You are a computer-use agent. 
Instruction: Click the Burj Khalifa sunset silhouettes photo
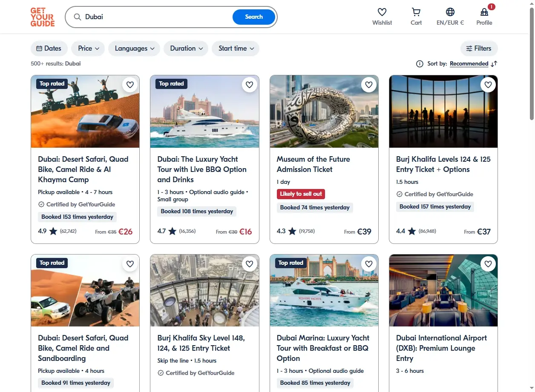[443, 112]
